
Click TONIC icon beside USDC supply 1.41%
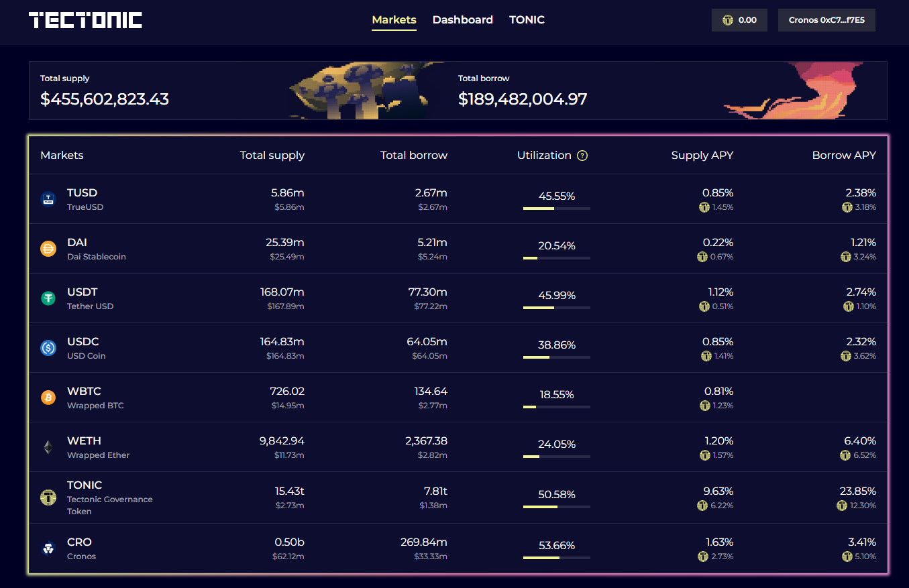pyautogui.click(x=706, y=356)
